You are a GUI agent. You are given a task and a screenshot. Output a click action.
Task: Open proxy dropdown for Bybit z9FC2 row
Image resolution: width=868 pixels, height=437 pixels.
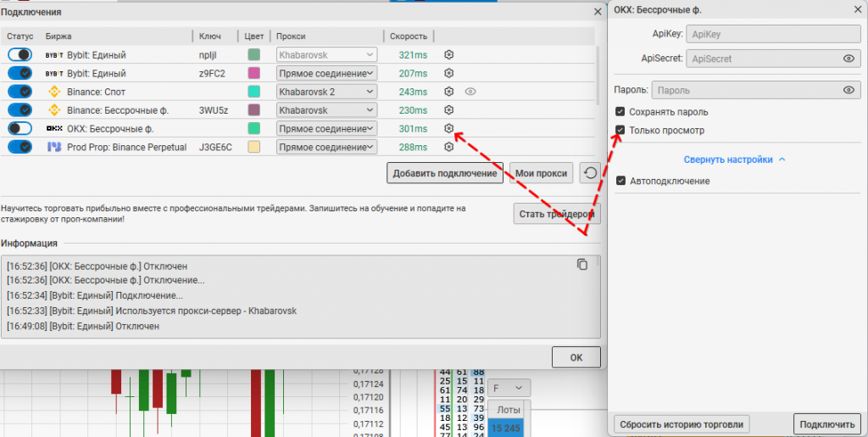[x=326, y=73]
